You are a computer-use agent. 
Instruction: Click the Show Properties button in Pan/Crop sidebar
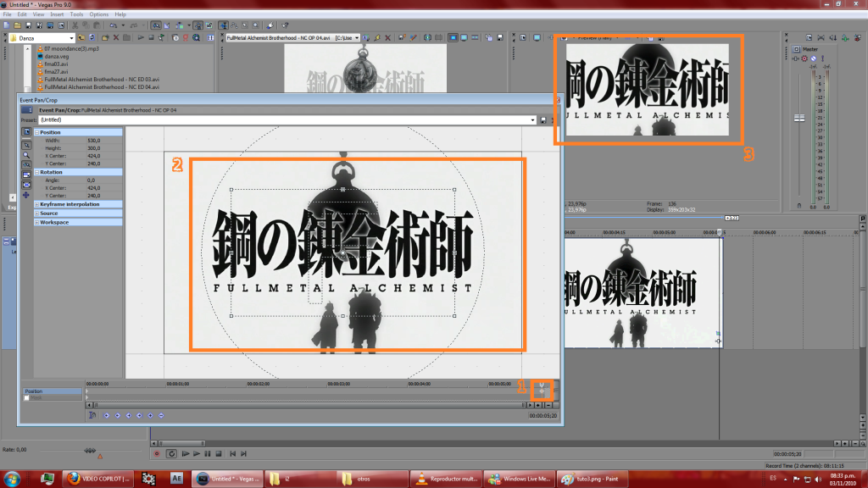(26, 132)
